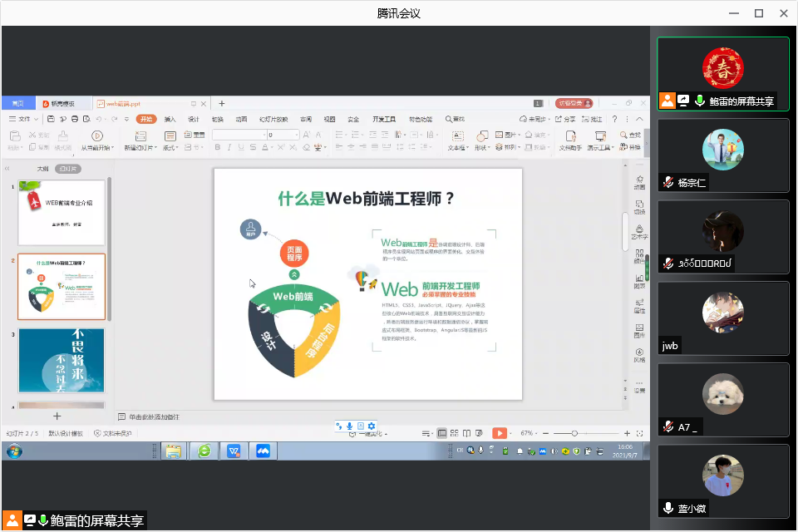Image resolution: width=798 pixels, height=532 pixels.
Task: Click the document assistant icon
Action: pos(569,136)
